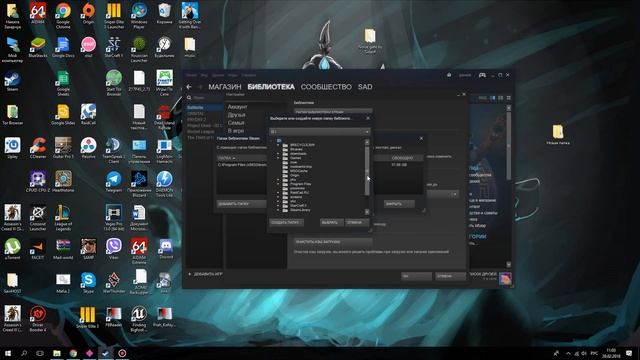640x360 pixels.
Task: Open the WarThunder desktop shortcut
Action: [113, 283]
